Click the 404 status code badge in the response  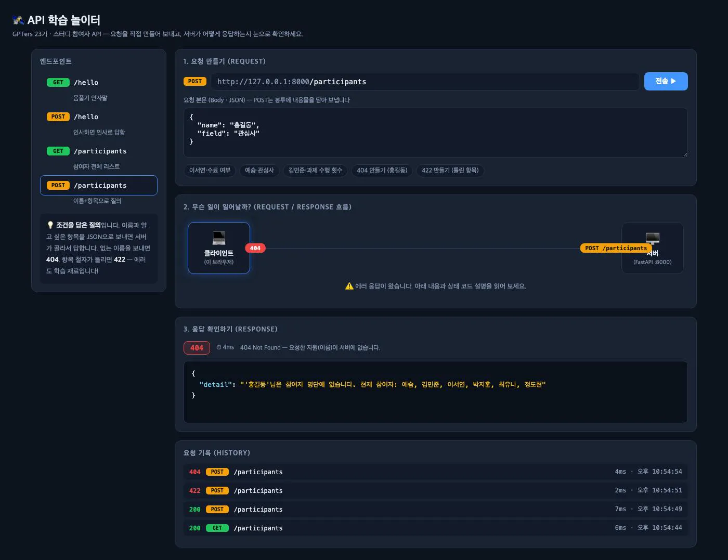(x=197, y=348)
